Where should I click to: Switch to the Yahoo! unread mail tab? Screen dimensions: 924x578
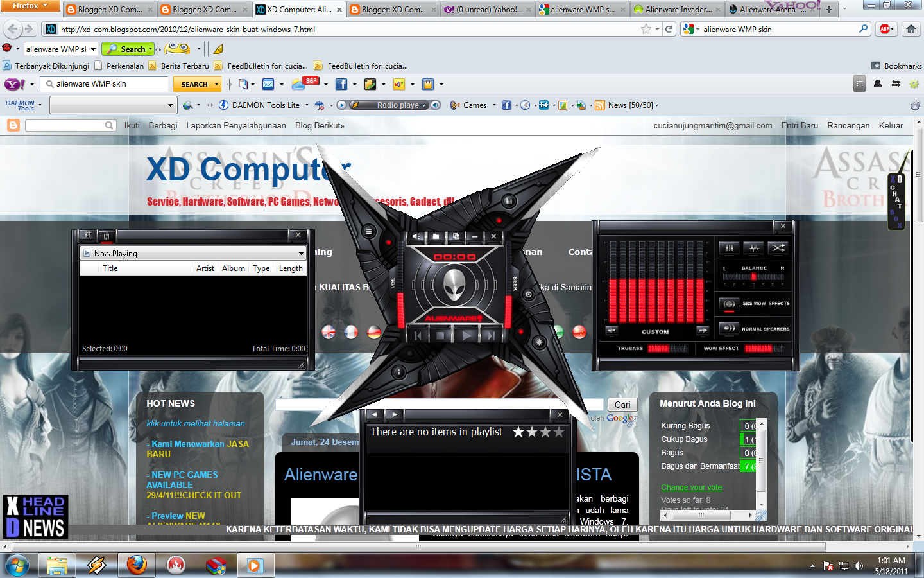(x=487, y=10)
